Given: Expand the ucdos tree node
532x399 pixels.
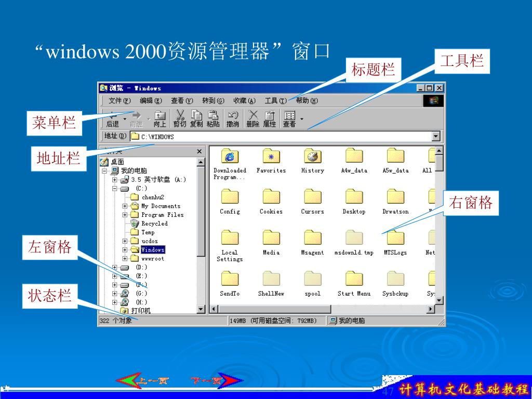Looking at the screenshot, I should [125, 241].
